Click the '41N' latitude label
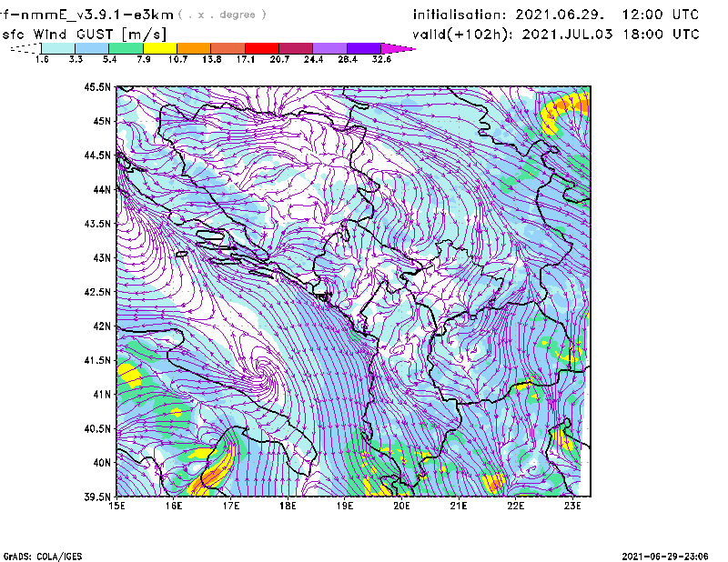The width and height of the screenshot is (728, 562). coord(102,395)
